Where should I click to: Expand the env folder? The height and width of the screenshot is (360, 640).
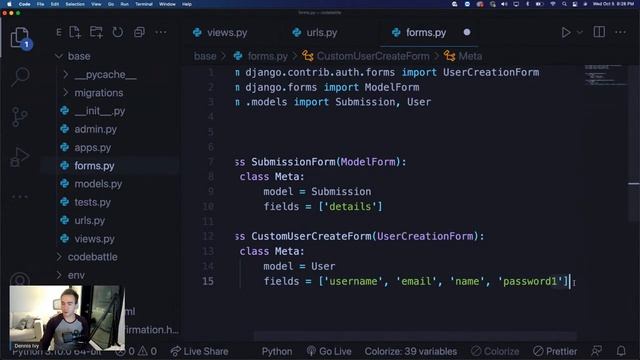[76, 275]
